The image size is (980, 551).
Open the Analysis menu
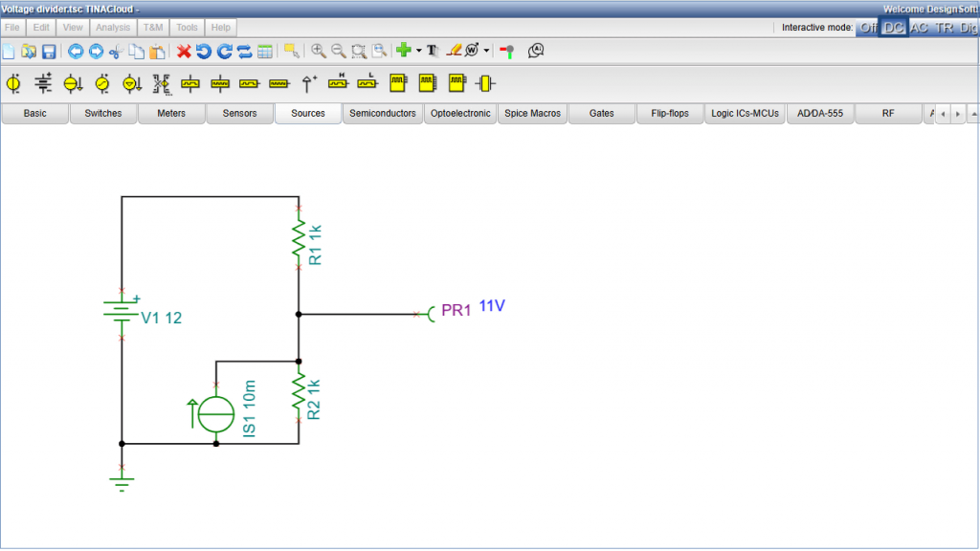113,28
